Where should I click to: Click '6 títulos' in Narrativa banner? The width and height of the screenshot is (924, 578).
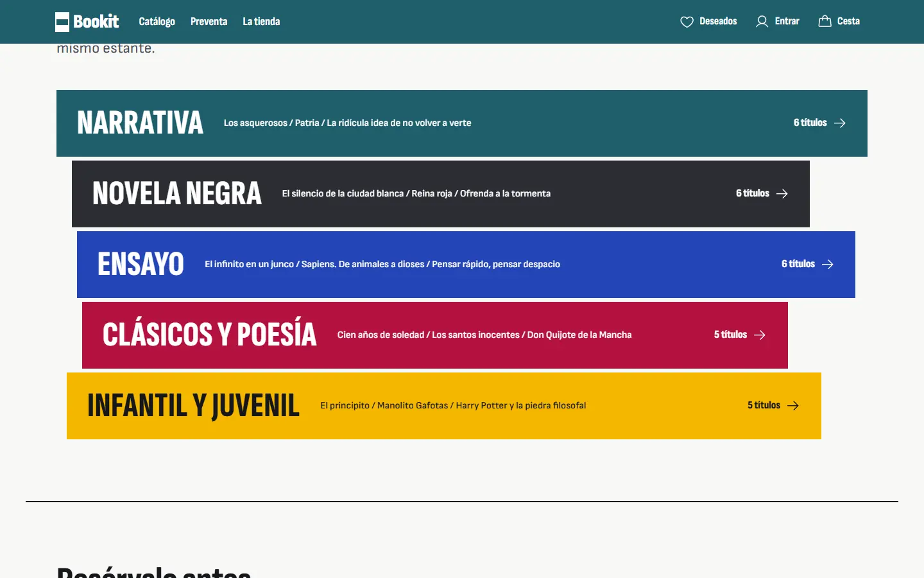pyautogui.click(x=810, y=123)
